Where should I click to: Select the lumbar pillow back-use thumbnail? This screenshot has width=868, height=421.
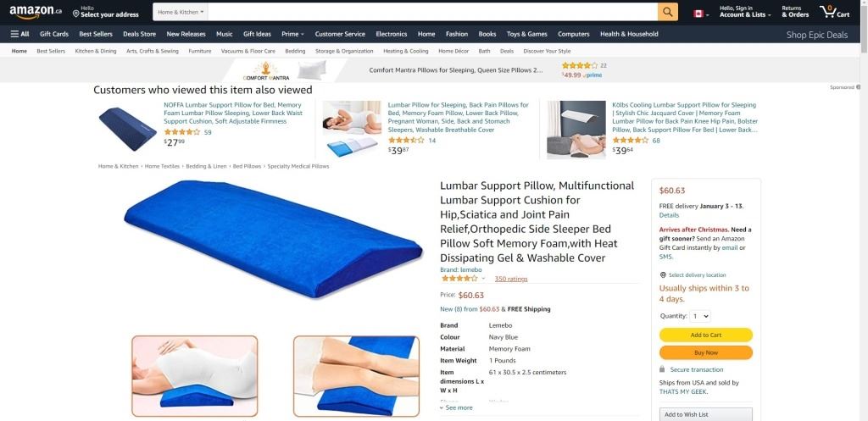coord(194,375)
